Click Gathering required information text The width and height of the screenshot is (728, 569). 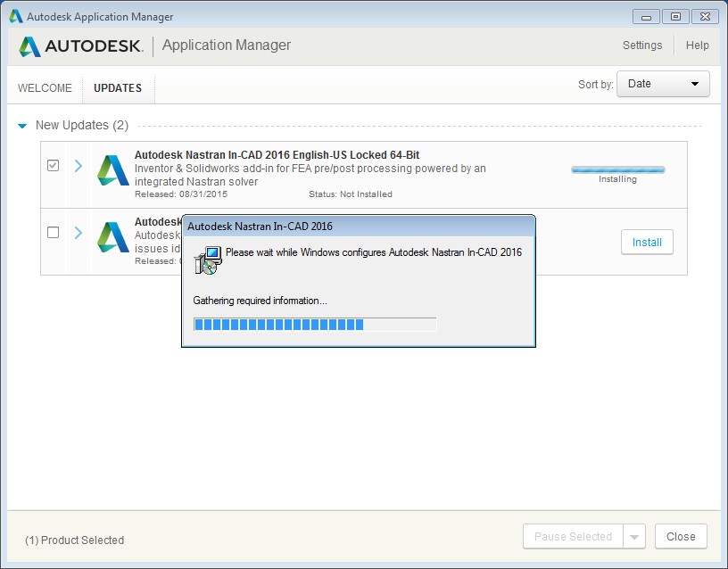click(x=260, y=301)
